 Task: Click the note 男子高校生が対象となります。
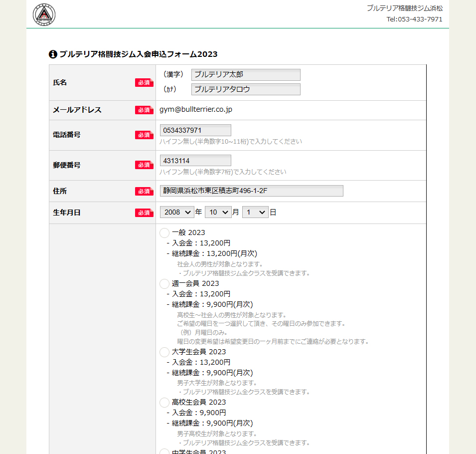217,434
